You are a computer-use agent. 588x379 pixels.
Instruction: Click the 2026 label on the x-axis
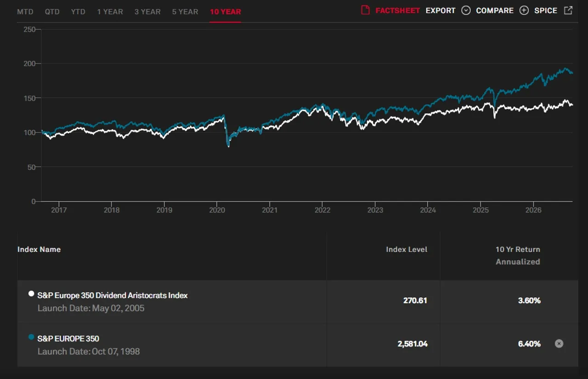pos(533,210)
